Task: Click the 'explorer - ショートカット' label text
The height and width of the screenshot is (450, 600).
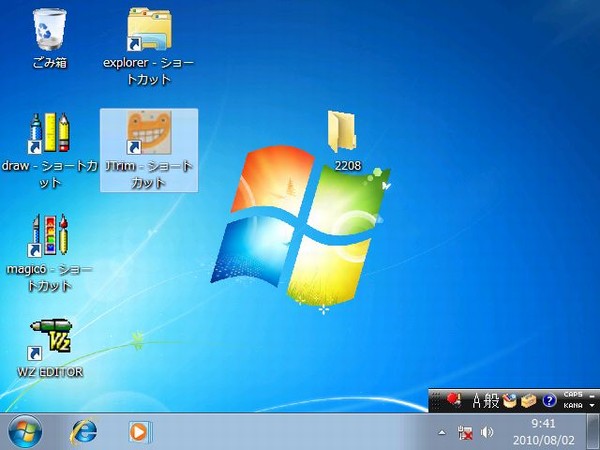Action: click(148, 71)
